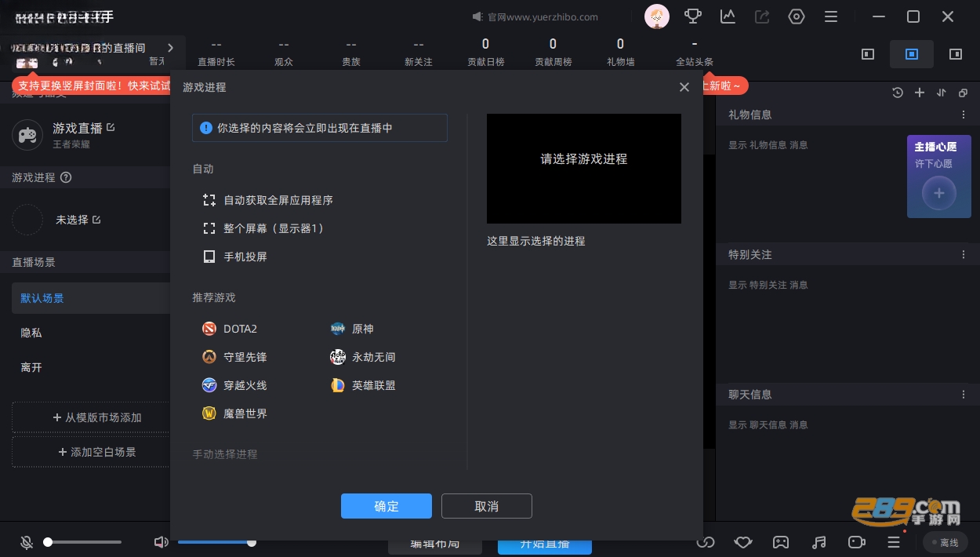Open the bottom bar list menu icon
The image size is (980, 557).
coord(894,542)
